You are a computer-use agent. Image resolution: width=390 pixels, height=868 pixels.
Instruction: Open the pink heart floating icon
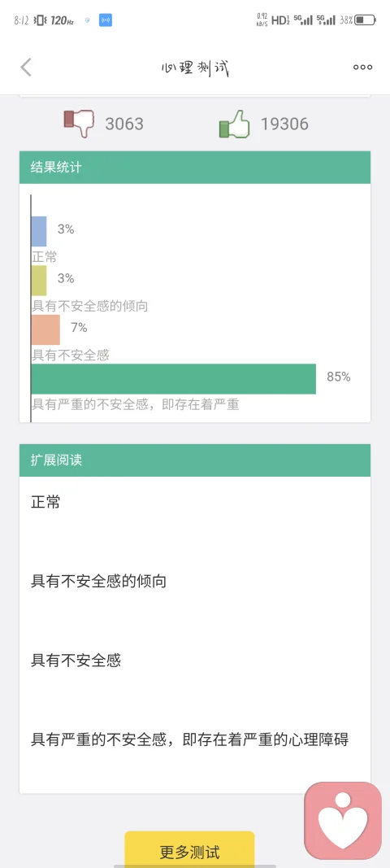point(343,818)
